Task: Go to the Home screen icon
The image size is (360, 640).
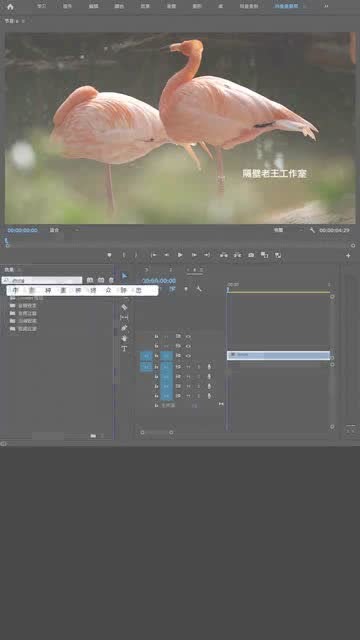Action: click(x=10, y=7)
